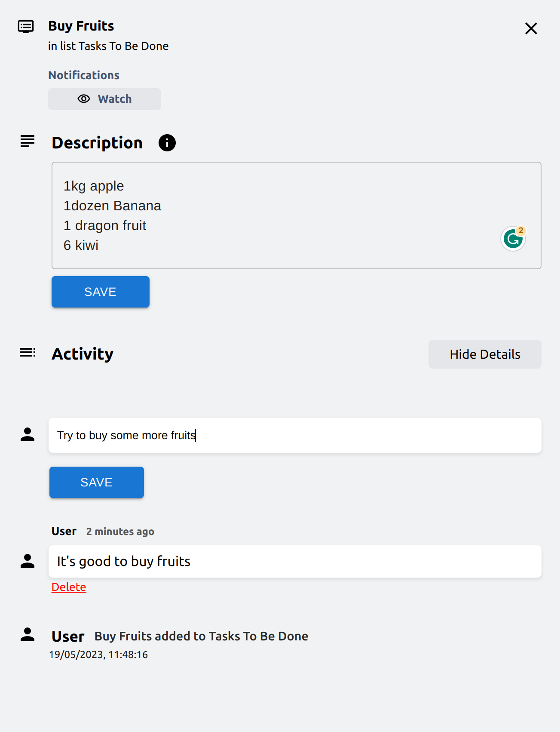Click the card icon beside Buy Fruits title

[x=26, y=27]
